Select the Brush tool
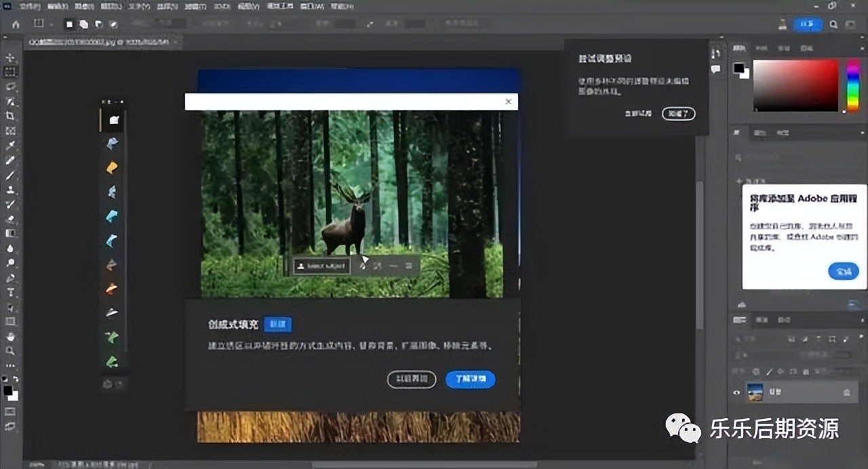This screenshot has height=469, width=868. pyautogui.click(x=10, y=175)
